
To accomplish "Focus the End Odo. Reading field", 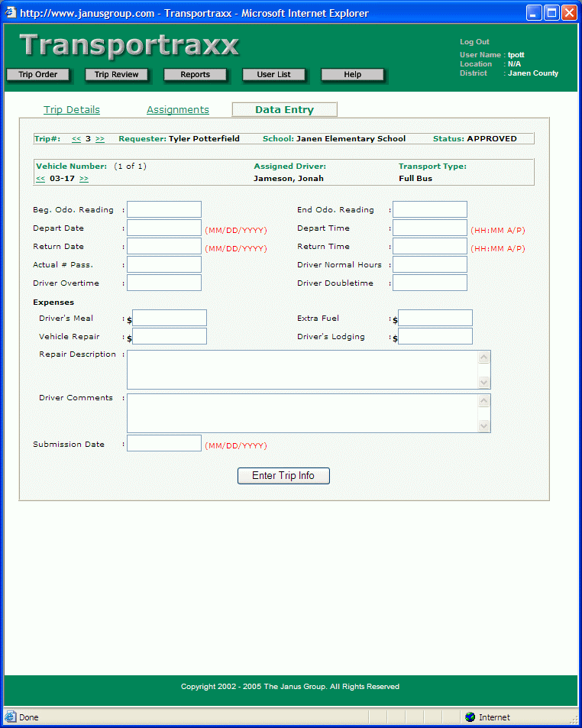I will [x=430, y=209].
